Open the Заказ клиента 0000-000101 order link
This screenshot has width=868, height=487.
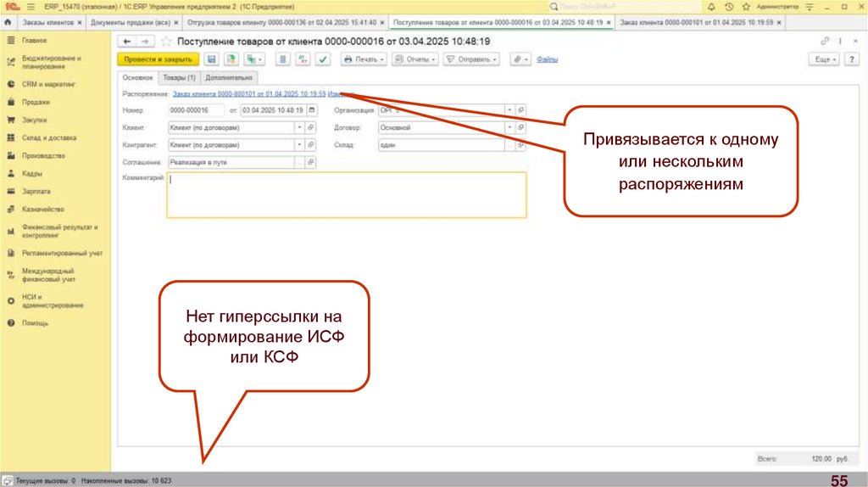[x=249, y=94]
